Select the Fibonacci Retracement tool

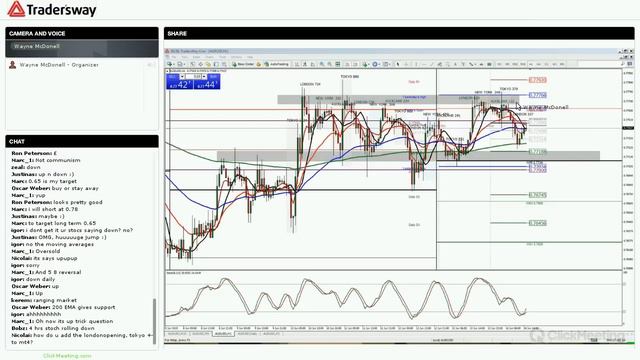click(447, 64)
